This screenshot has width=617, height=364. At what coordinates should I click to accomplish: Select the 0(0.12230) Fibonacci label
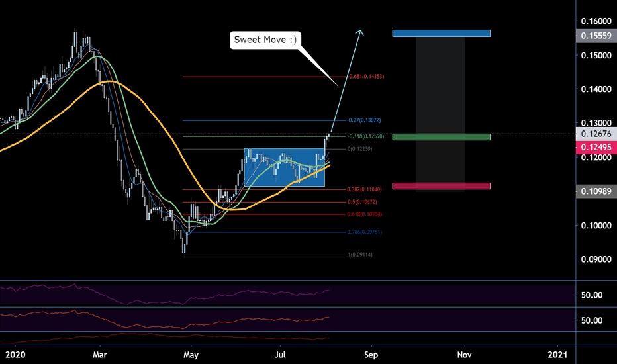(359, 149)
